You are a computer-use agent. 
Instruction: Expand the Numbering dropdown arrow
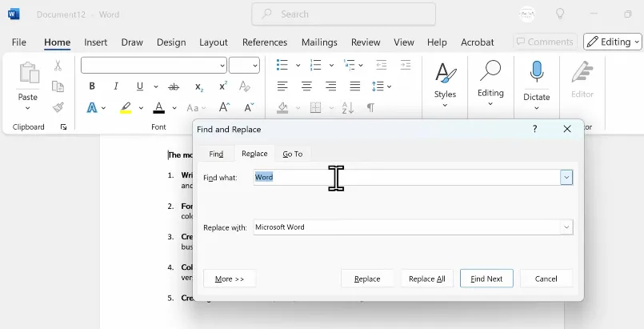(331, 66)
